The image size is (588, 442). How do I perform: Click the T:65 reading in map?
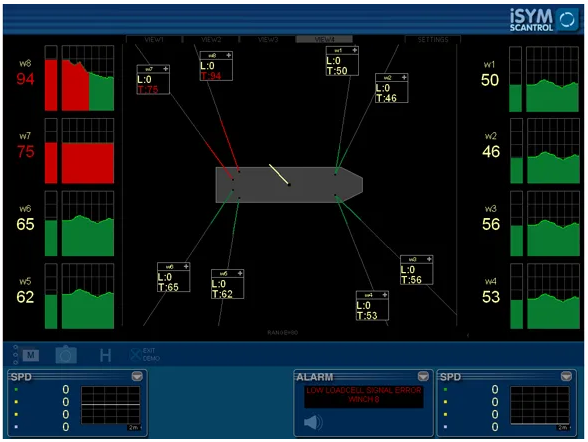(168, 287)
